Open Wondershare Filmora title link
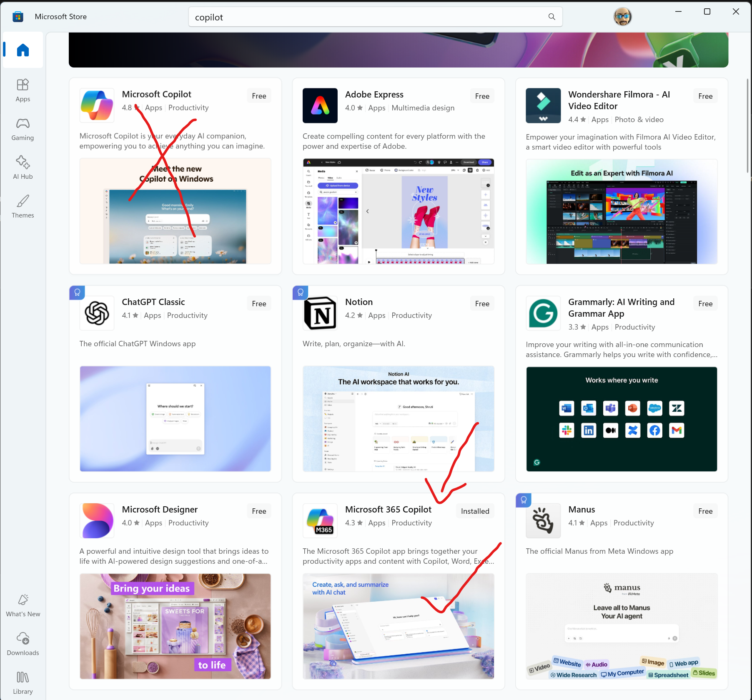This screenshot has height=700, width=752. 619,100
